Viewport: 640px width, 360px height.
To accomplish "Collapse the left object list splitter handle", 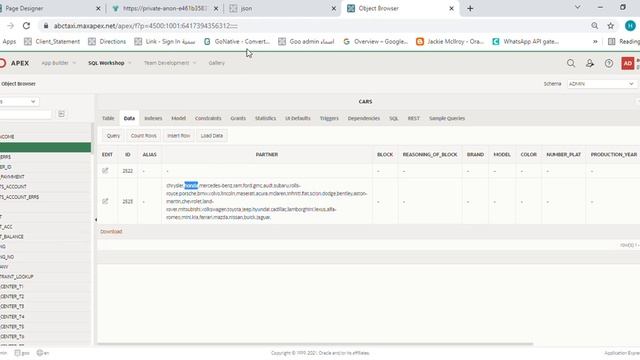I will click(96, 220).
